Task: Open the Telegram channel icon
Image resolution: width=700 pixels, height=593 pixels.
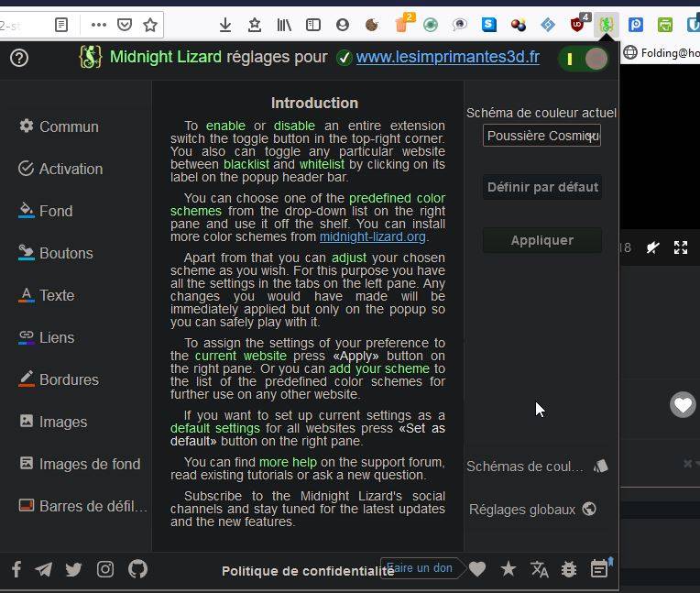Action: 44,569
